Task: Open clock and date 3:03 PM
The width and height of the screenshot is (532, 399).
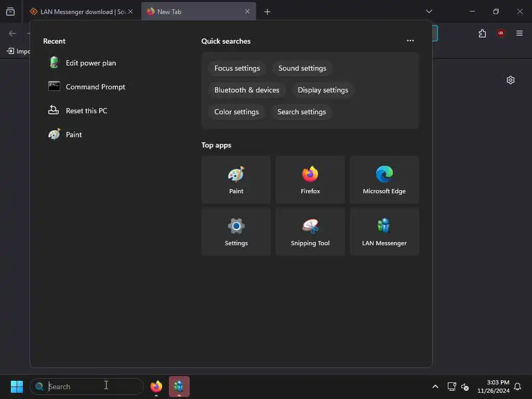Action: coord(494,387)
